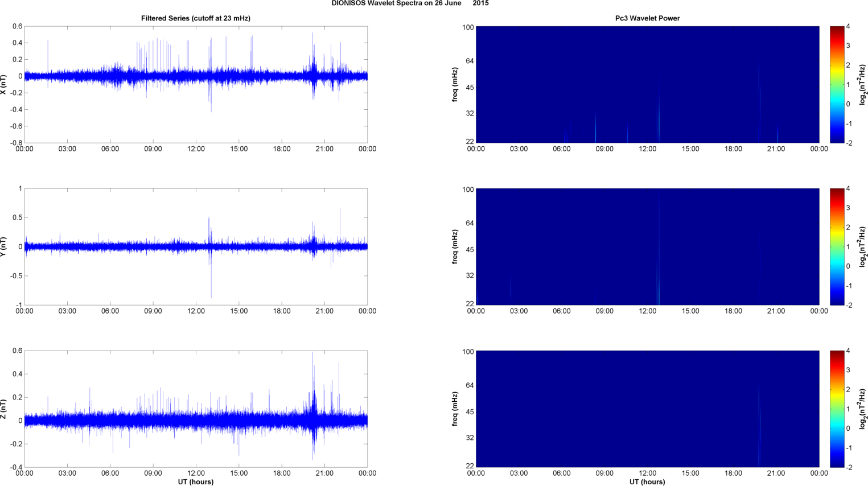Click the 06:00 tick under Z series plot

[x=110, y=473]
